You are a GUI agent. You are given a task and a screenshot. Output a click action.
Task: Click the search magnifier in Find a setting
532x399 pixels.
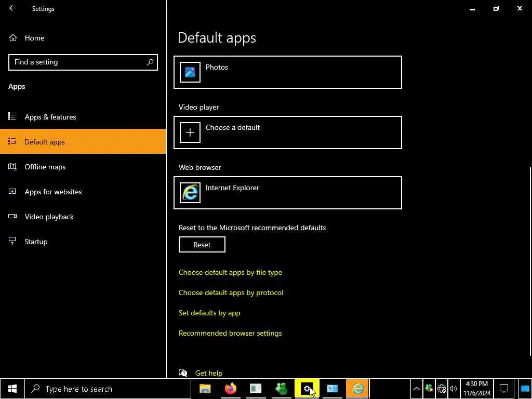click(x=150, y=62)
